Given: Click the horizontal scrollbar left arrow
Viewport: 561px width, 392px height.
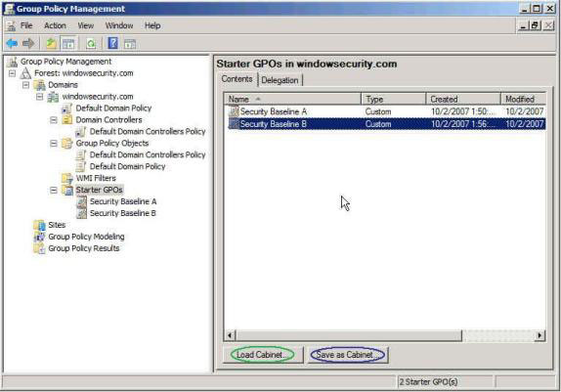Looking at the screenshot, I should click(x=230, y=335).
